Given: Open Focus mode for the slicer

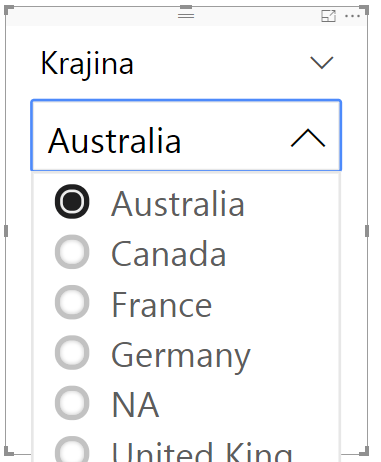Looking at the screenshot, I should coord(328,16).
